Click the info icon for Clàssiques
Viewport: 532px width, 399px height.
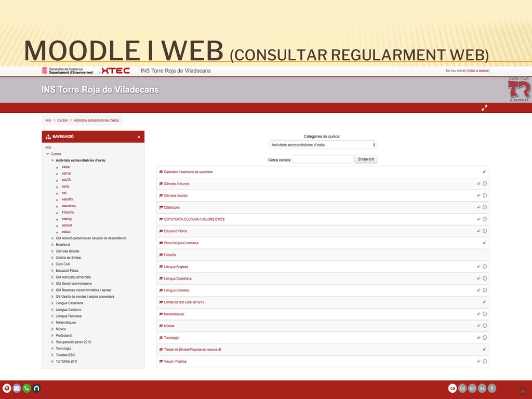(485, 207)
